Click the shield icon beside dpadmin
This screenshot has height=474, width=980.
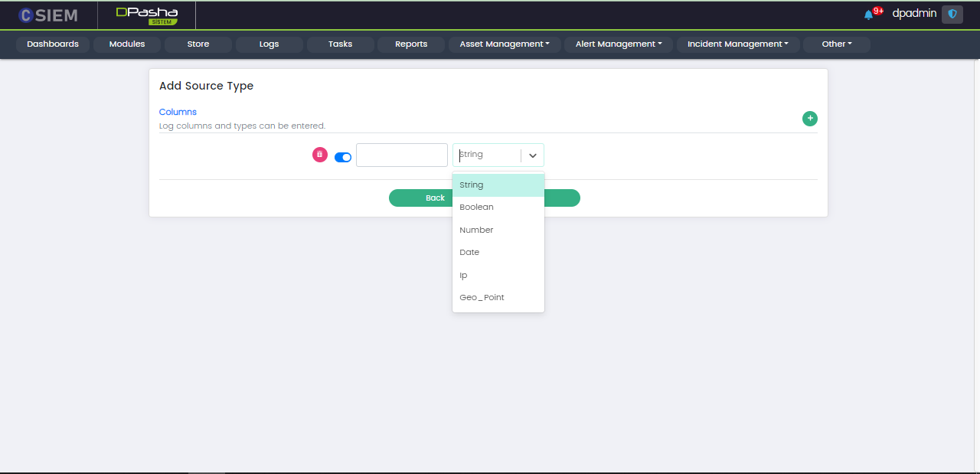pos(952,14)
